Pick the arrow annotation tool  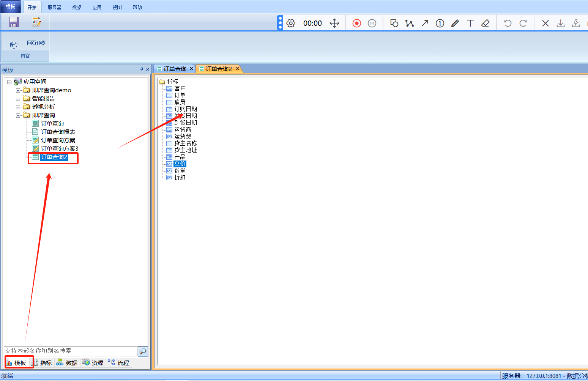pos(425,24)
